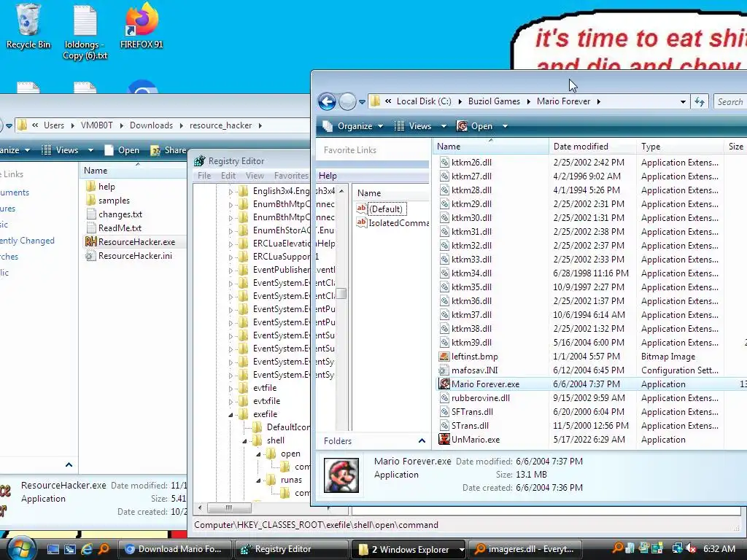Open the Views button in Mario Forever window
The height and width of the screenshot is (560, 747).
coord(413,126)
